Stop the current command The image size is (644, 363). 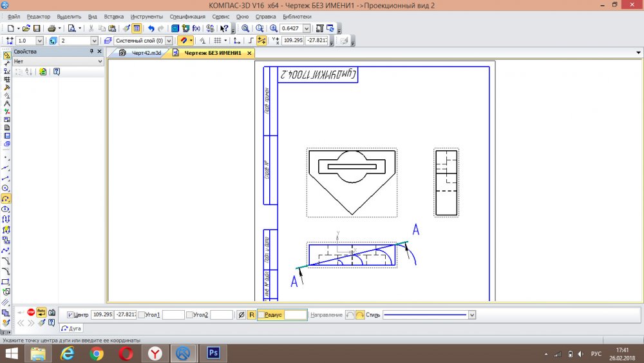point(31,313)
